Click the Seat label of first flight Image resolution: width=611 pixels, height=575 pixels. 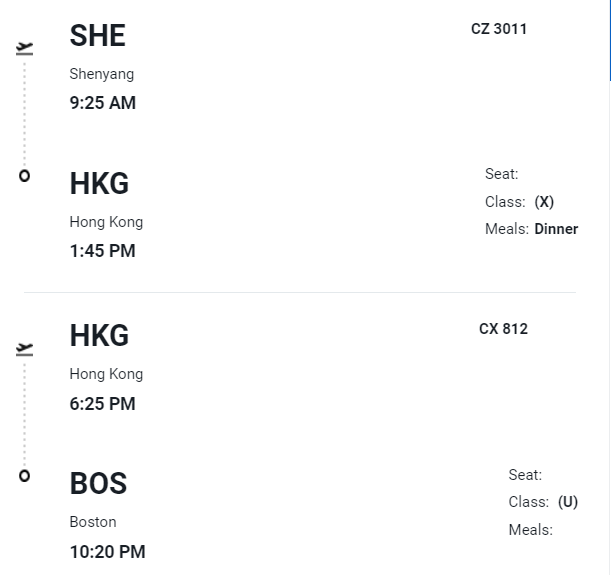(501, 174)
